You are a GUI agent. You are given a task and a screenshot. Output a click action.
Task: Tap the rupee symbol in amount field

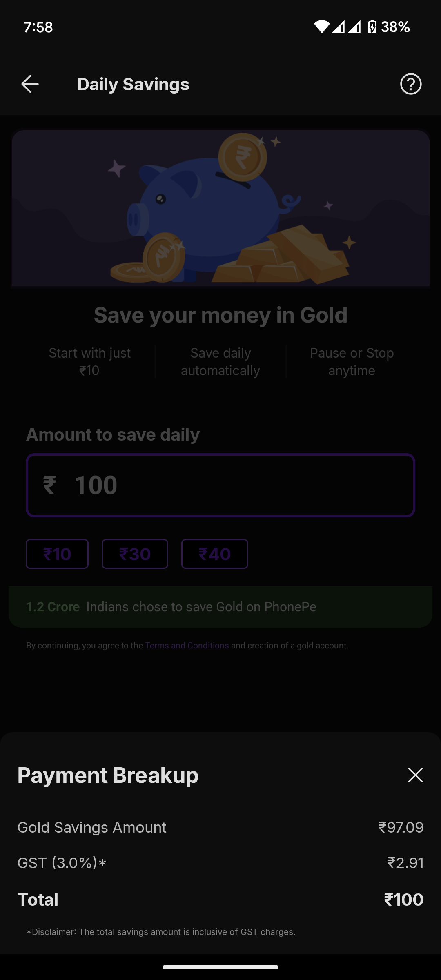coord(49,486)
